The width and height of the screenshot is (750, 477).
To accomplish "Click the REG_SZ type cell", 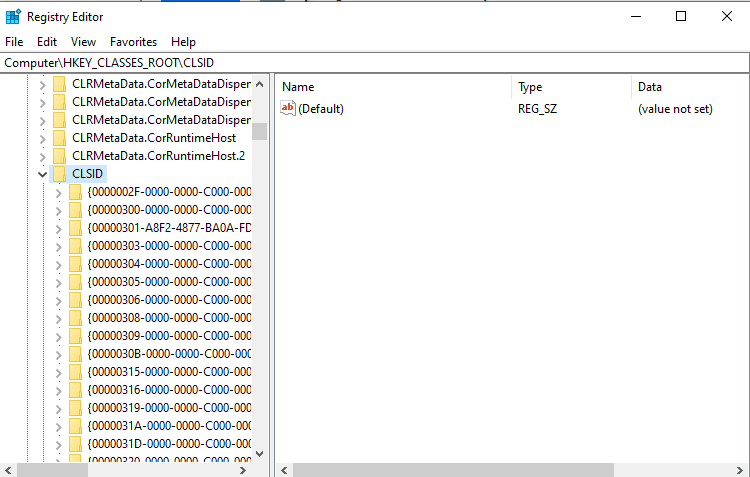I will pos(537,109).
